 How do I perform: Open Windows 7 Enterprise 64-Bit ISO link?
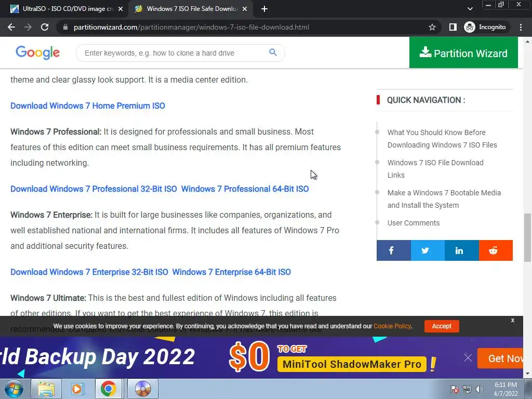231,272
